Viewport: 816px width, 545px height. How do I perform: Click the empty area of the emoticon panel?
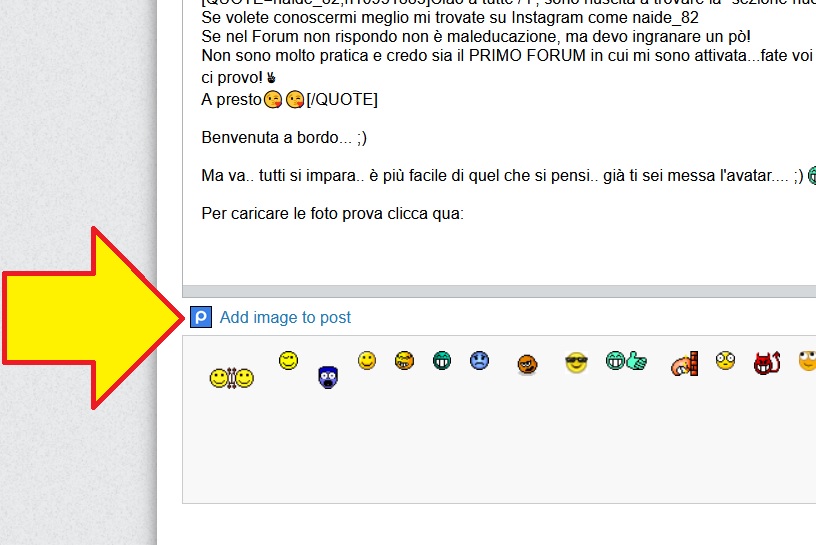(500, 450)
